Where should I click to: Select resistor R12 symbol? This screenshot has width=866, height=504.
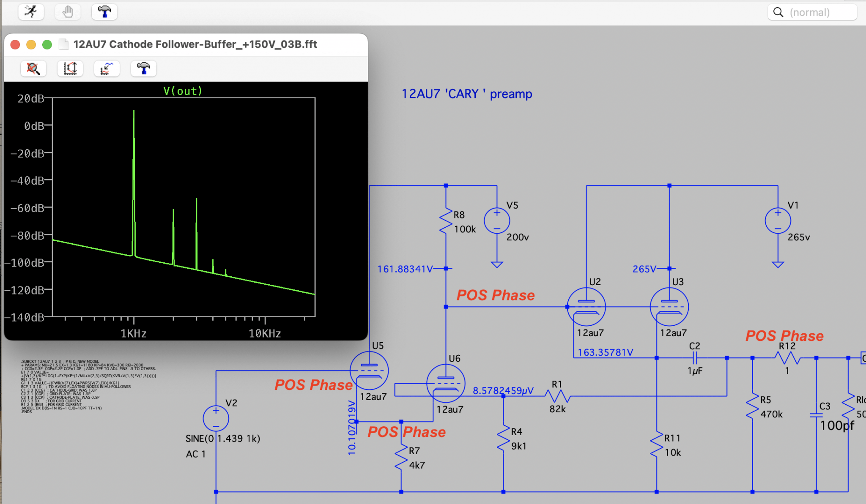pos(787,358)
